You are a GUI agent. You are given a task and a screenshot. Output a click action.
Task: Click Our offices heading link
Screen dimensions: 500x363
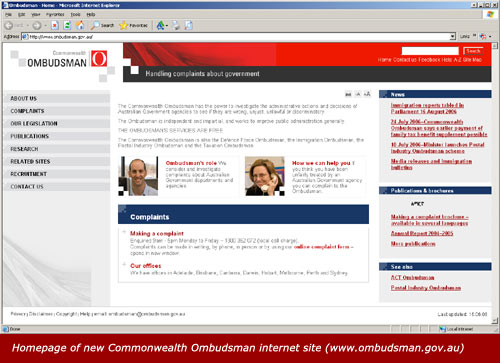tap(146, 266)
